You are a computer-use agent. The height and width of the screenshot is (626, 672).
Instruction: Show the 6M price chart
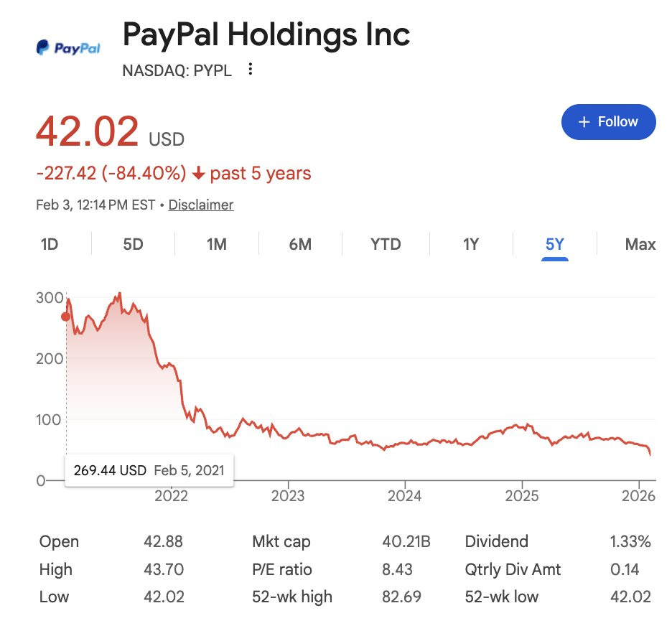point(300,244)
